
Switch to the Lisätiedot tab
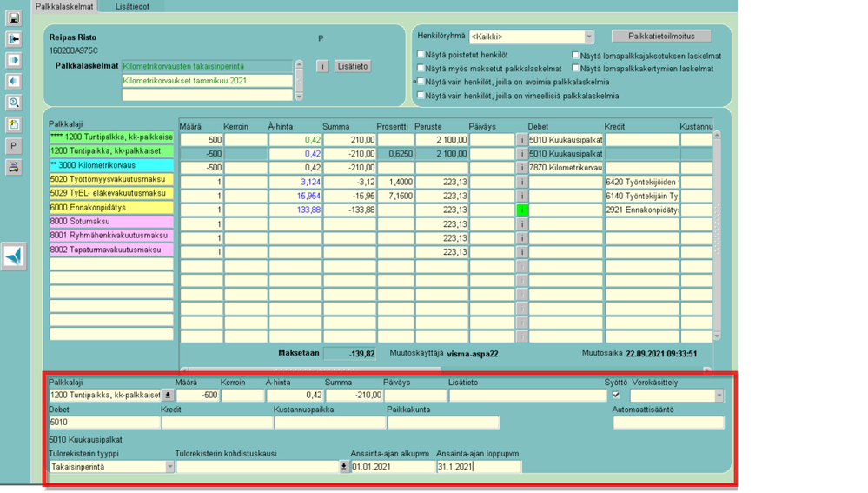tap(132, 6)
